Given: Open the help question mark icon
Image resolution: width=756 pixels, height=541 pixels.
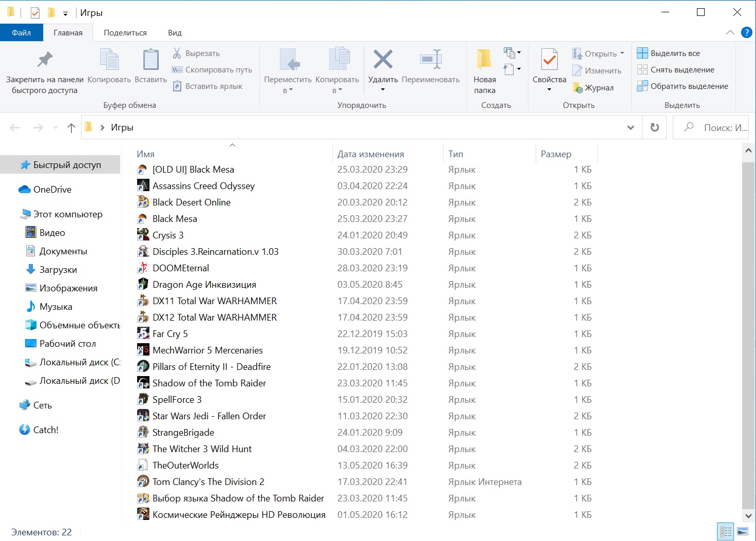Looking at the screenshot, I should pyautogui.click(x=747, y=32).
